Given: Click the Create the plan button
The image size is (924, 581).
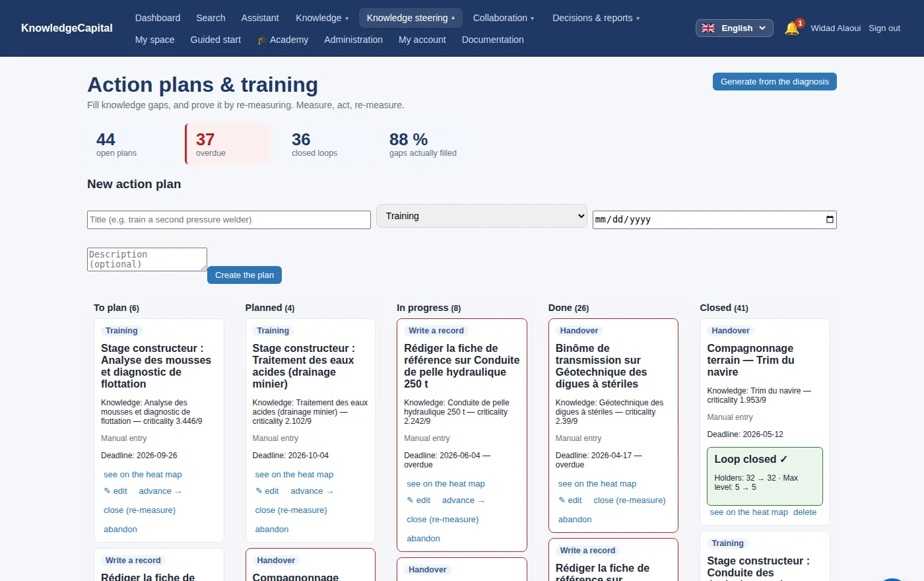Looking at the screenshot, I should (244, 275).
